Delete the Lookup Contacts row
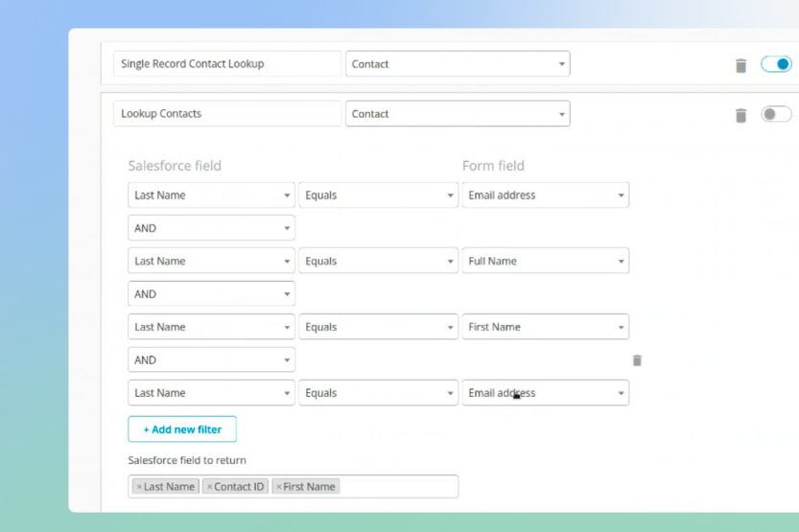Image resolution: width=799 pixels, height=532 pixels. pyautogui.click(x=740, y=115)
